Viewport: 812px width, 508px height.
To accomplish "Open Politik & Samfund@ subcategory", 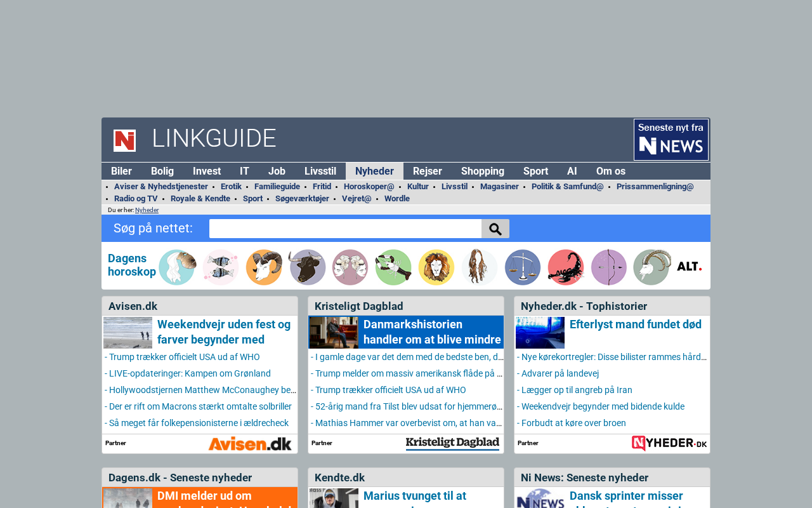I will 568,187.
